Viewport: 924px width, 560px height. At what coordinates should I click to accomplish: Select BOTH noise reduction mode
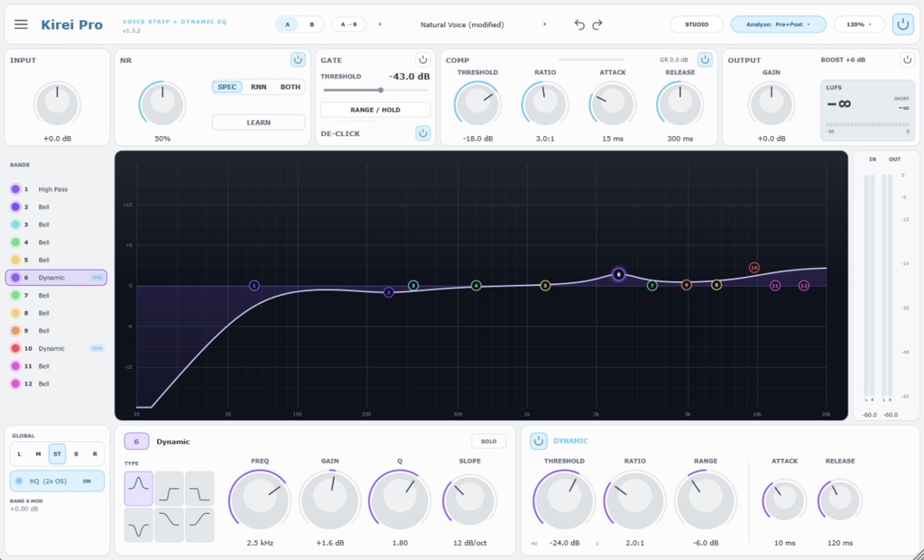pyautogui.click(x=290, y=87)
